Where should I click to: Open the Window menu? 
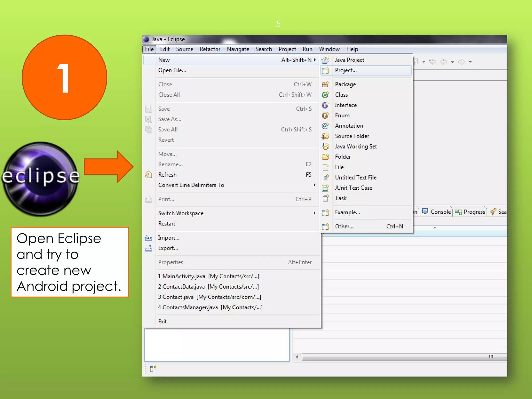(x=329, y=49)
